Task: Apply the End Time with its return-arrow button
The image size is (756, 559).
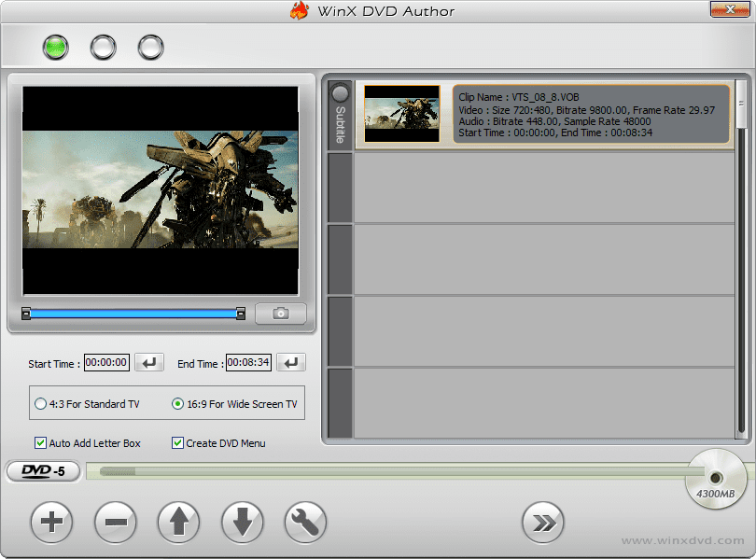Action: [x=290, y=362]
